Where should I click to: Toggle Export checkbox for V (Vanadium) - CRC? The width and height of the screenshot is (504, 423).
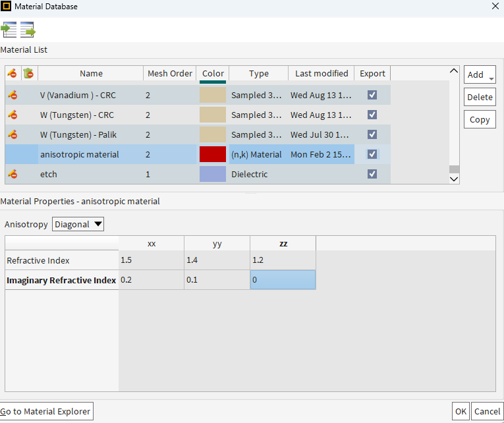[372, 95]
